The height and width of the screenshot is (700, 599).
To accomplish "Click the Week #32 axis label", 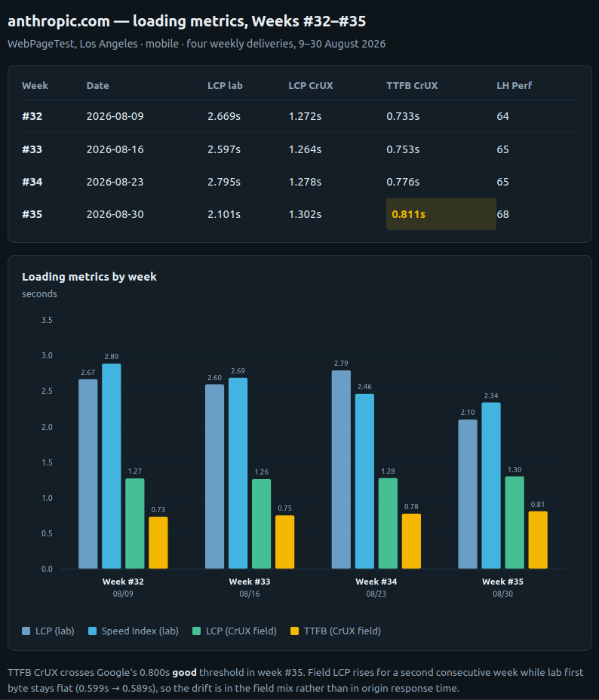I will point(123,582).
